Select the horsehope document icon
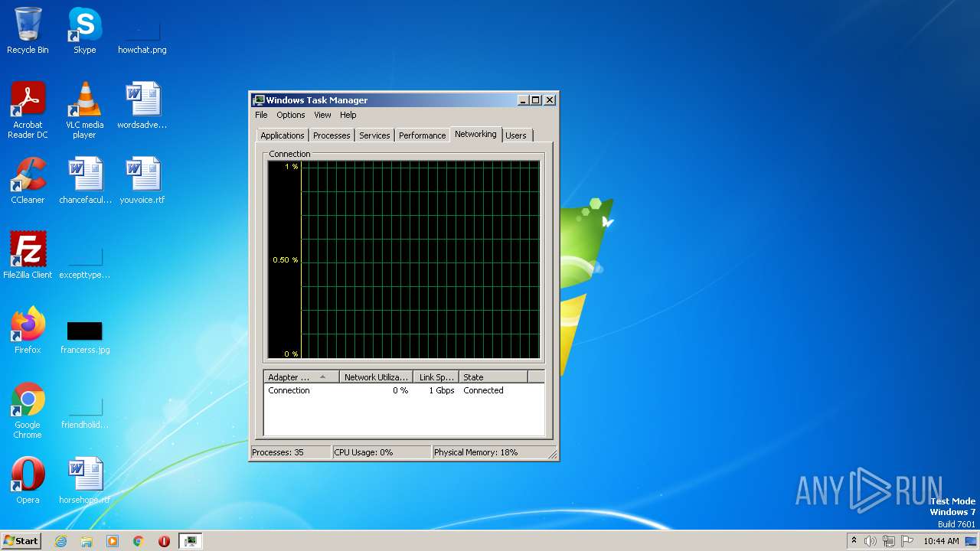Image resolution: width=980 pixels, height=551 pixels. [85, 481]
